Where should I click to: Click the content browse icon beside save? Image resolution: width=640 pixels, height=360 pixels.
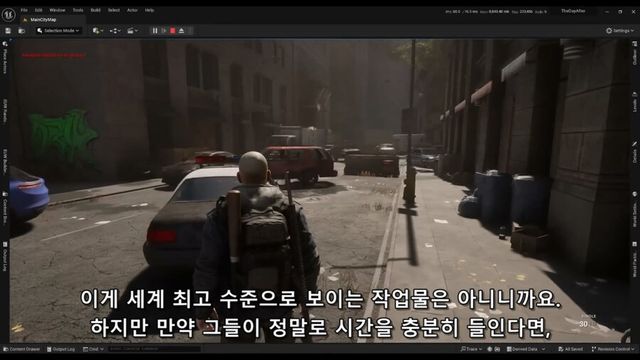(x=22, y=31)
